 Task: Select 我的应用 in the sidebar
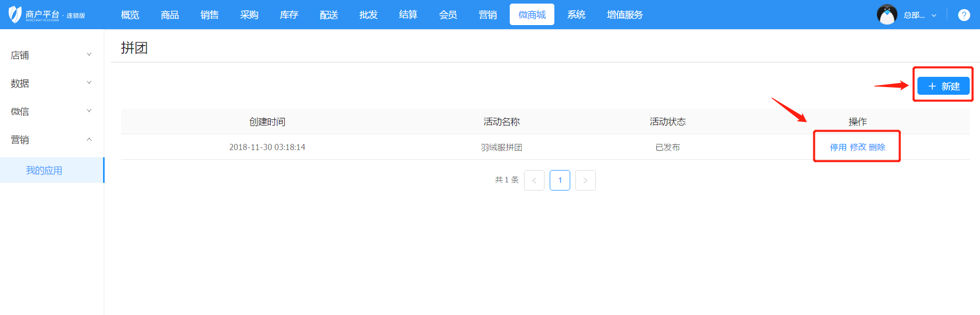point(44,170)
